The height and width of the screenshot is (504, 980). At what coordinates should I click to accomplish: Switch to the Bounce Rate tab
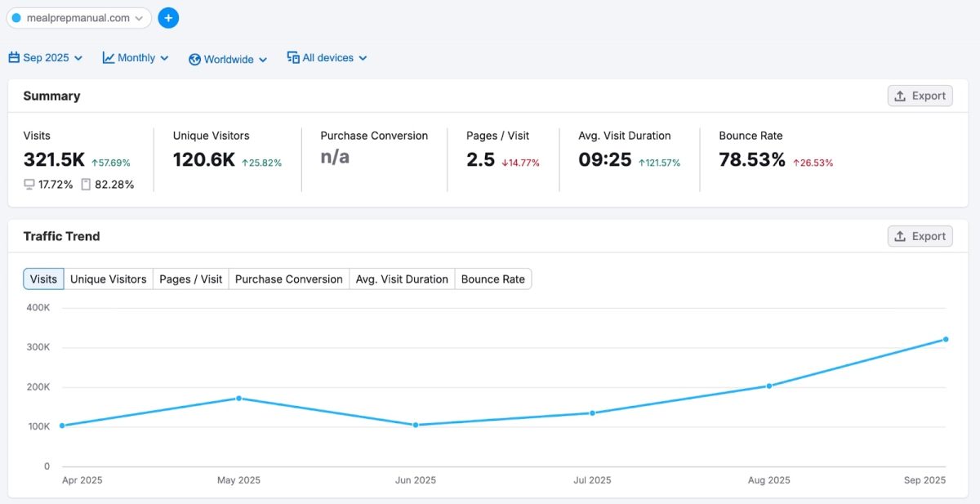492,279
